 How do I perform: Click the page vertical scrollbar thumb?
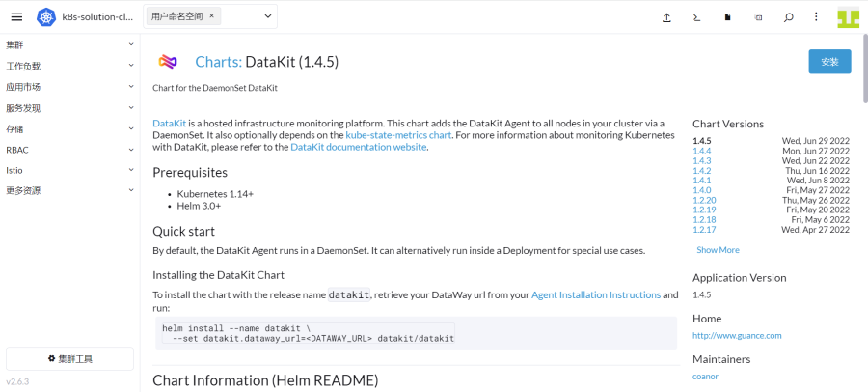click(865, 69)
